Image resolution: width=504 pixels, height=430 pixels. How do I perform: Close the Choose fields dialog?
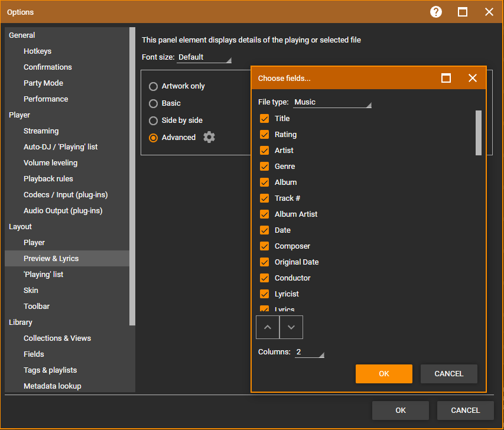click(x=473, y=78)
